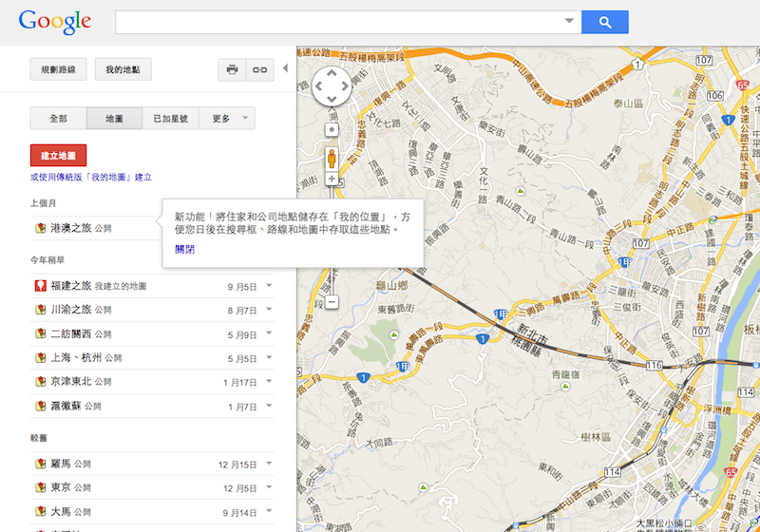Screen dimensions: 760x532
Task: Open the 川渝之旅 map
Action: pos(71,310)
